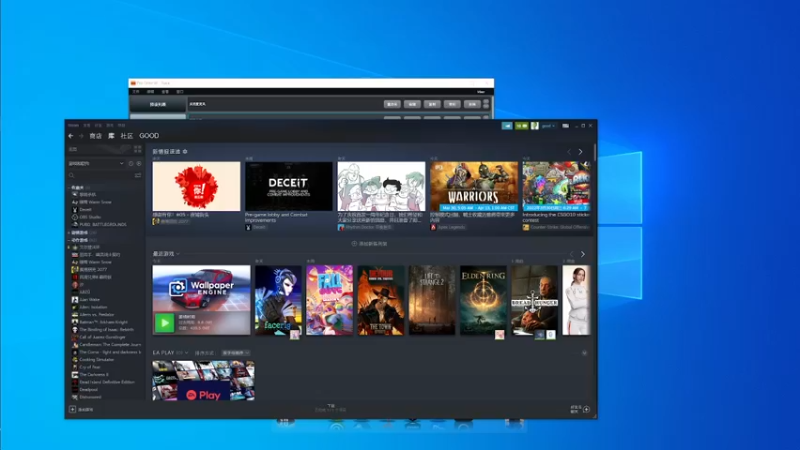Open the GOOD profile tab
The image size is (800, 450).
[149, 136]
